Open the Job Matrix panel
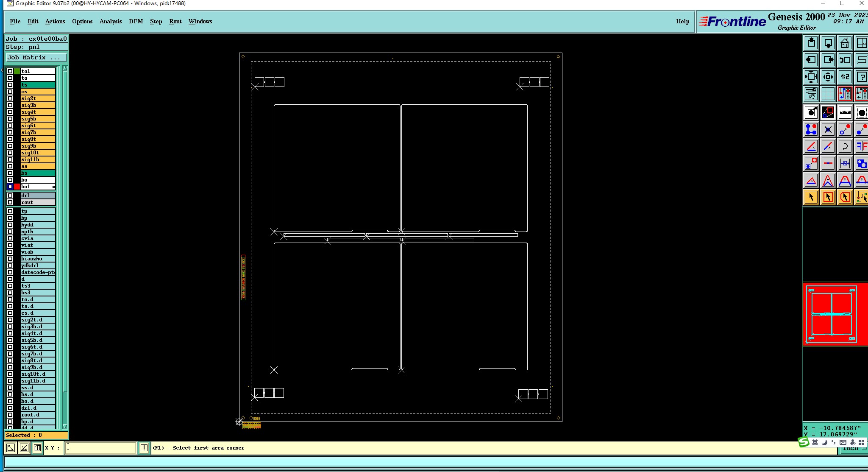This screenshot has height=472, width=868. 36,58
